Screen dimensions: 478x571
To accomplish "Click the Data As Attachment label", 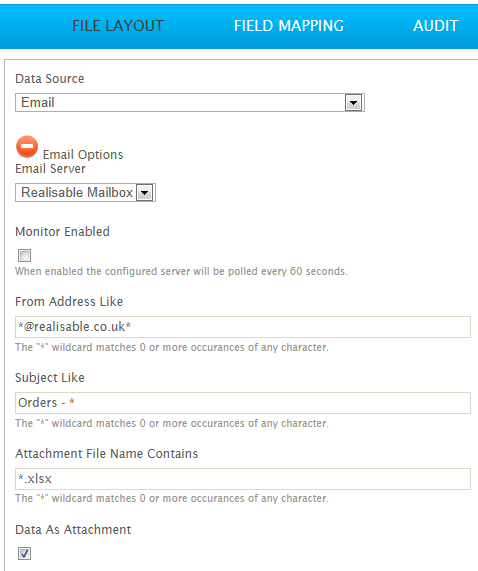I will tap(73, 529).
